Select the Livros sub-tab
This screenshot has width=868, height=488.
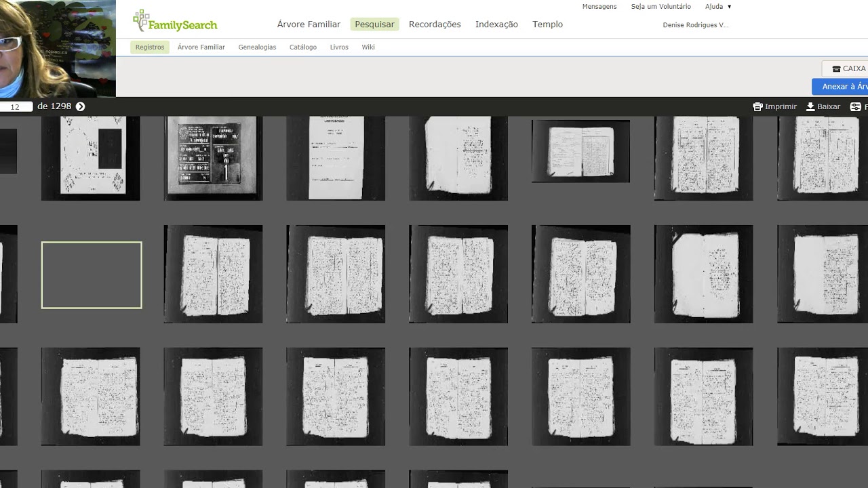pos(339,47)
